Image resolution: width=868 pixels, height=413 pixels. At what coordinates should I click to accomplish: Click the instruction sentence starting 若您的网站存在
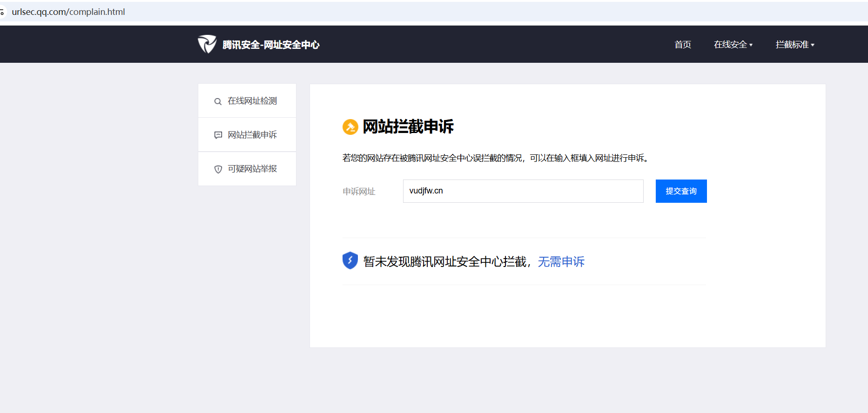click(x=496, y=158)
